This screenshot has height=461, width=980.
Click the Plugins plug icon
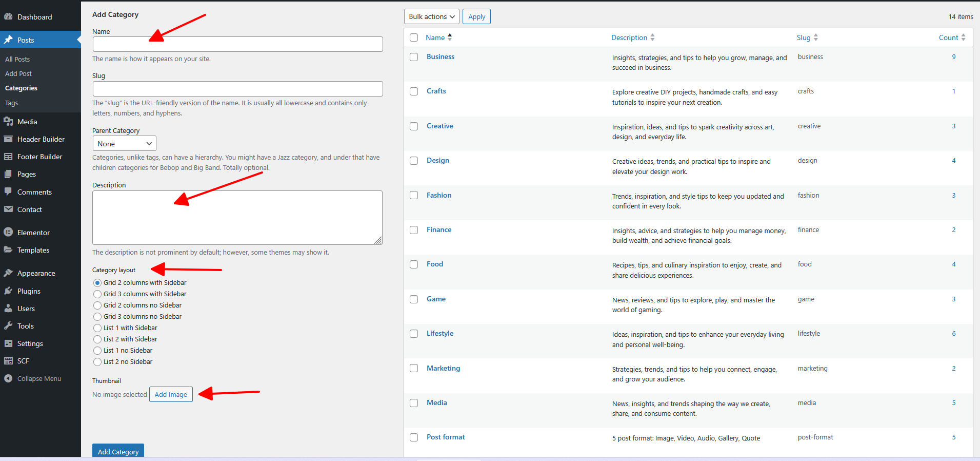(x=8, y=291)
